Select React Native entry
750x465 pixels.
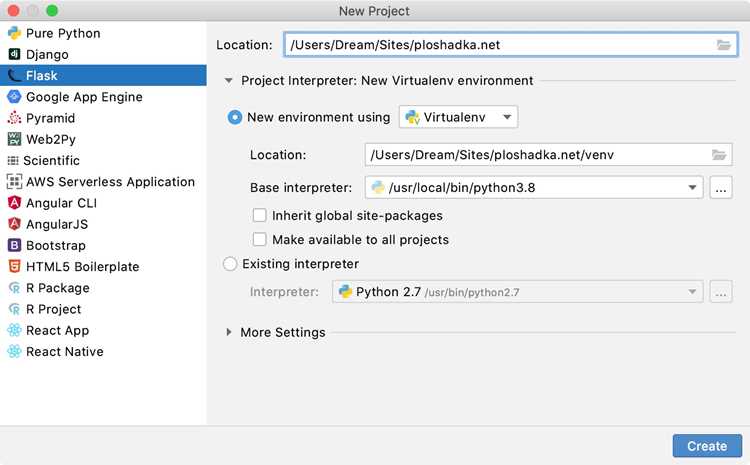103,352
